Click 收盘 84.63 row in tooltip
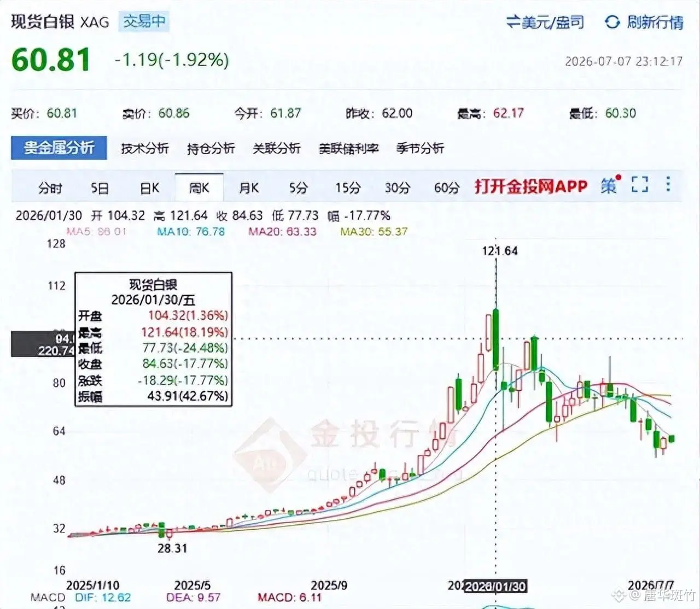Viewport: 700px width, 609px height. pyautogui.click(x=153, y=364)
